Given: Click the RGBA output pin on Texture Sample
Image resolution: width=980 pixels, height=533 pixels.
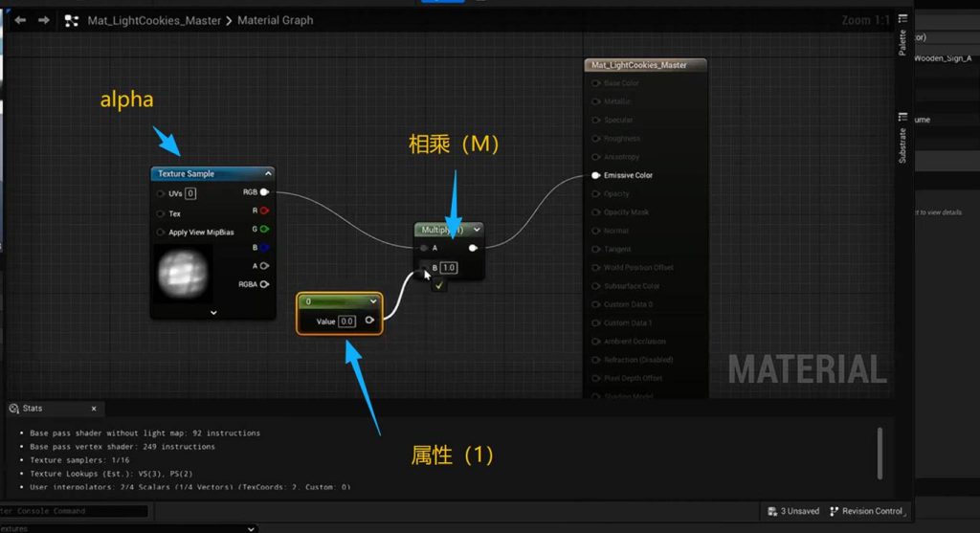Looking at the screenshot, I should 264,284.
